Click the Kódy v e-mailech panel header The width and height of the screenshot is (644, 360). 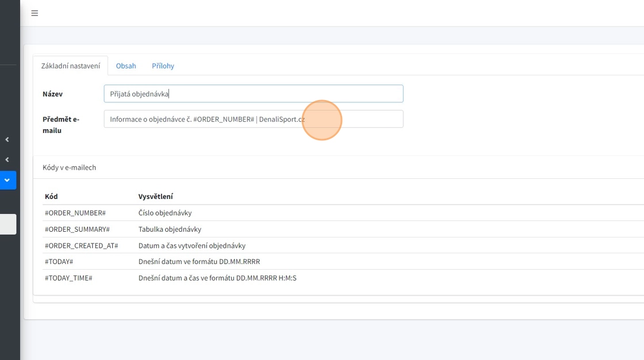[70, 167]
